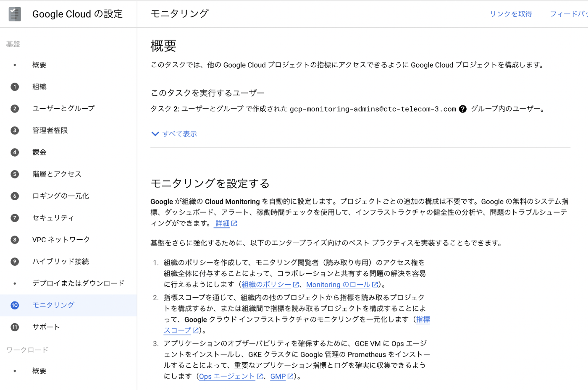Image resolution: width=588 pixels, height=390 pixels.
Task: Open 組織のポリシー link
Action: 266,285
